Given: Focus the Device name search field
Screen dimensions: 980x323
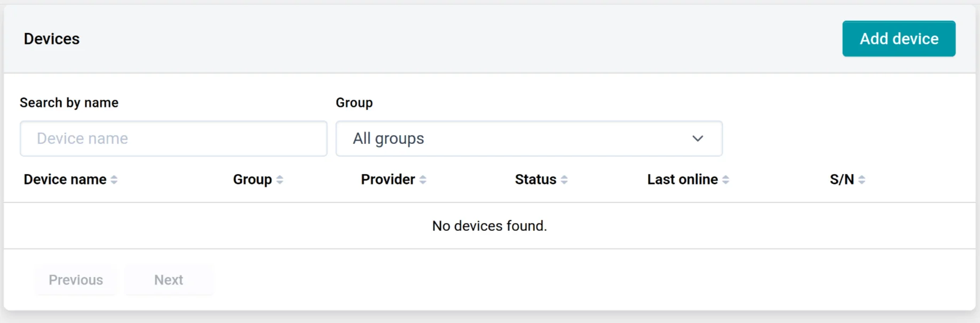Looking at the screenshot, I should [173, 139].
